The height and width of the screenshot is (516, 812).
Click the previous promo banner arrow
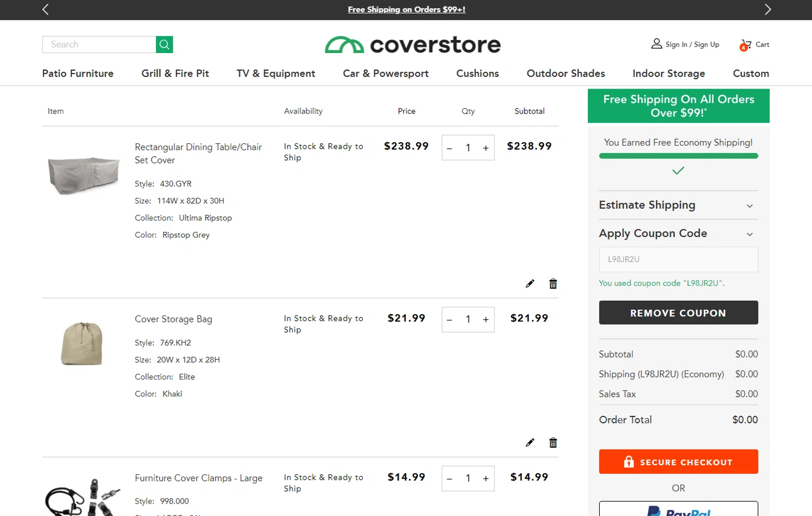[x=45, y=9]
